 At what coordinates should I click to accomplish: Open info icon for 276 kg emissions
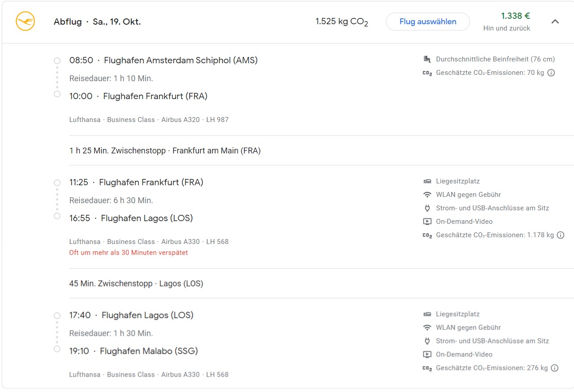click(554, 368)
